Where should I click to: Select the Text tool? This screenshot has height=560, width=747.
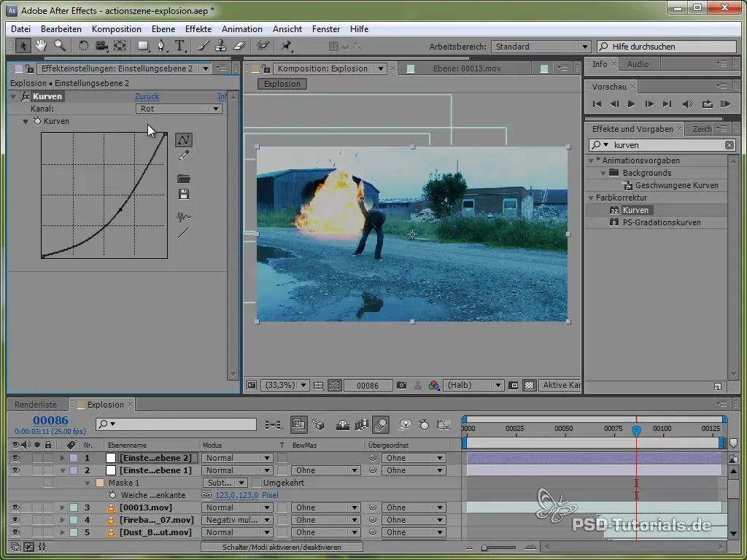click(179, 46)
